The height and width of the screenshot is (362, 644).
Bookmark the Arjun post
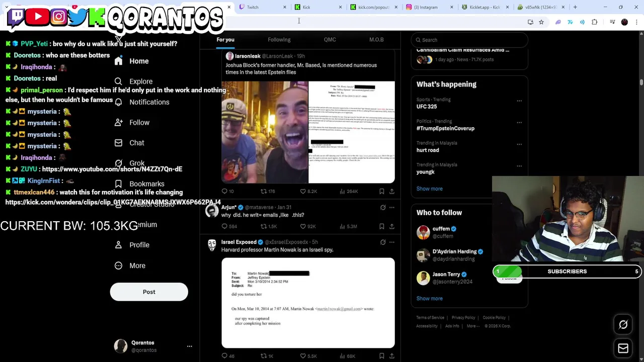(382, 226)
